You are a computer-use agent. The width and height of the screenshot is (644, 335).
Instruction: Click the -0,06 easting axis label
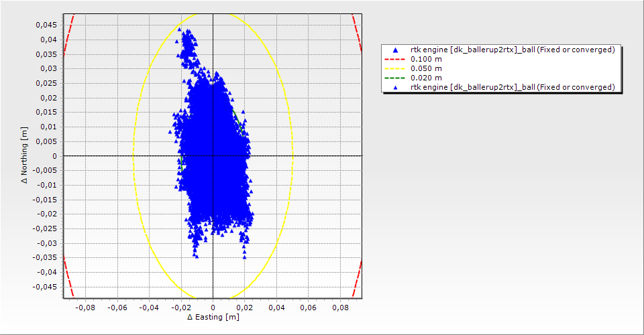pyautogui.click(x=117, y=308)
